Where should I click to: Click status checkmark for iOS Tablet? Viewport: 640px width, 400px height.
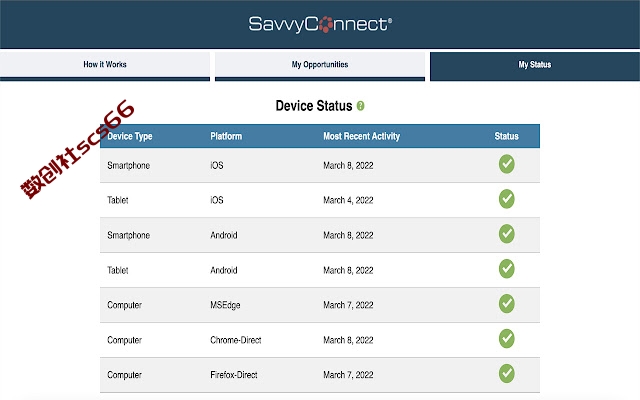tap(507, 199)
